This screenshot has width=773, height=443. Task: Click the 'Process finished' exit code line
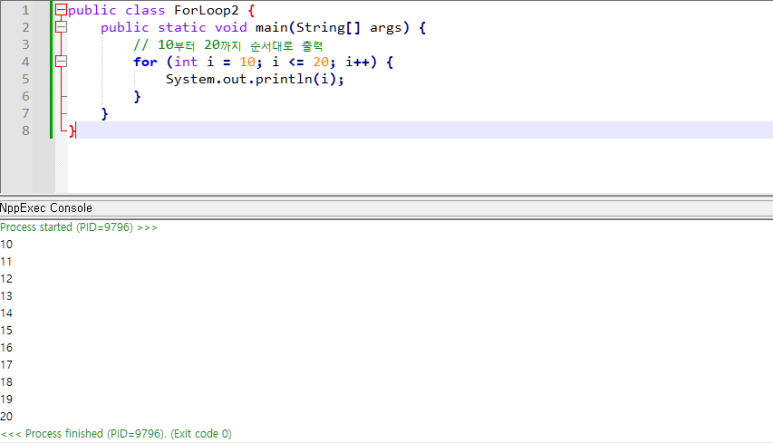[116, 434]
